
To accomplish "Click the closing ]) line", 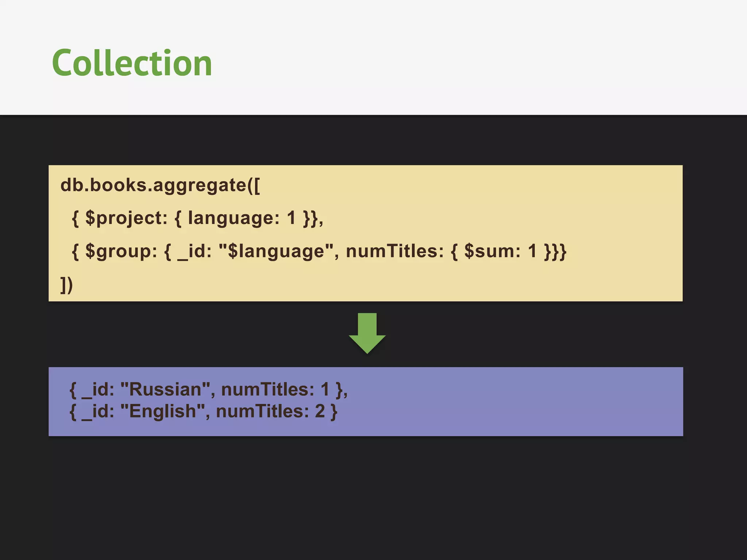I will (67, 285).
